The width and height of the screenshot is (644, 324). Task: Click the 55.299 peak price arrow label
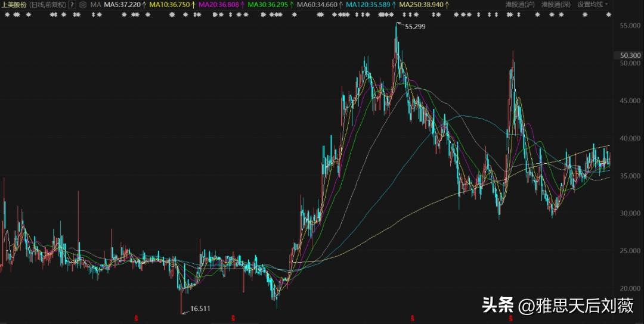pos(415,27)
